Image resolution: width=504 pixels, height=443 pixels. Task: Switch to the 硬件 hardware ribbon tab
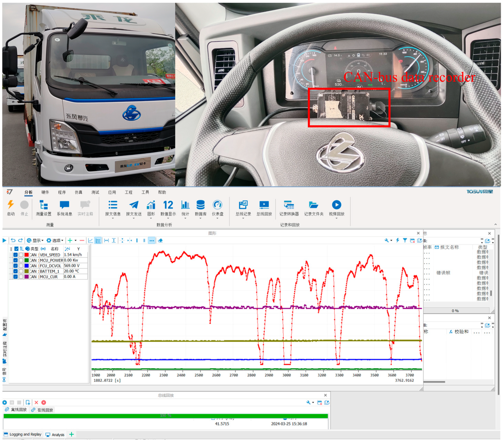pos(45,192)
